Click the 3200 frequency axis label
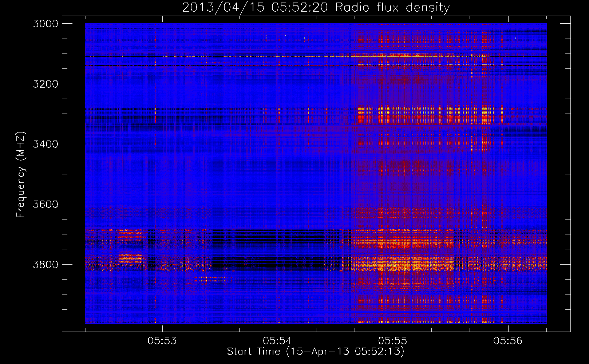589x364 pixels. point(46,84)
